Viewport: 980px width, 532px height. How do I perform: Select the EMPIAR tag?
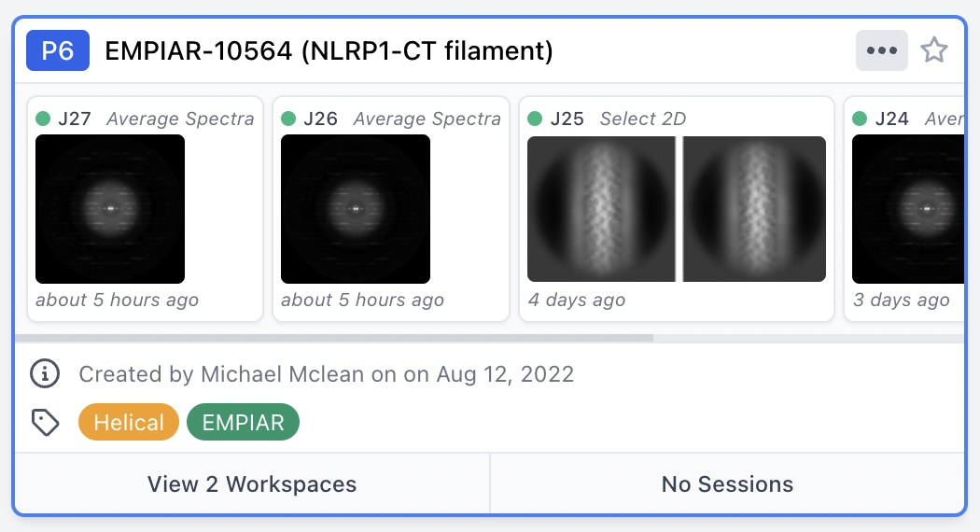point(243,423)
